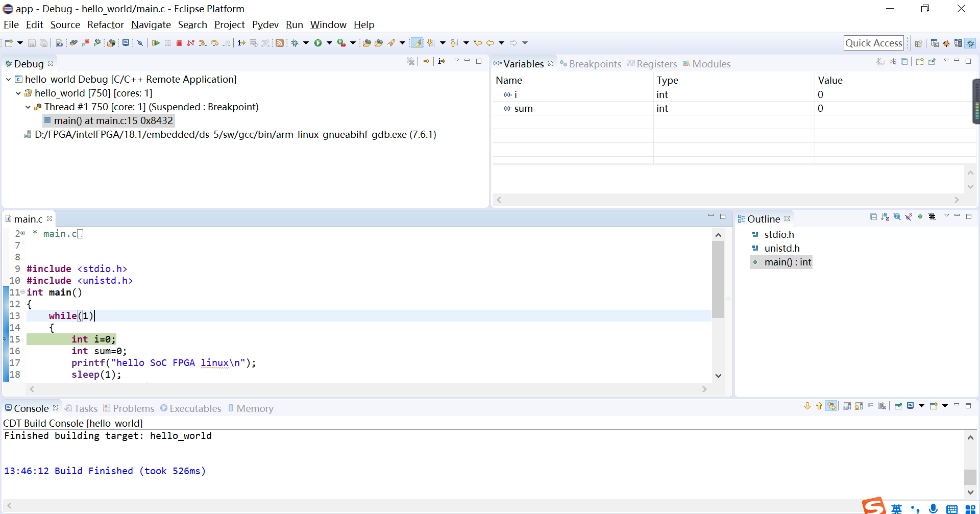This screenshot has height=514, width=980.
Task: Open the Refactor menu
Action: (105, 25)
